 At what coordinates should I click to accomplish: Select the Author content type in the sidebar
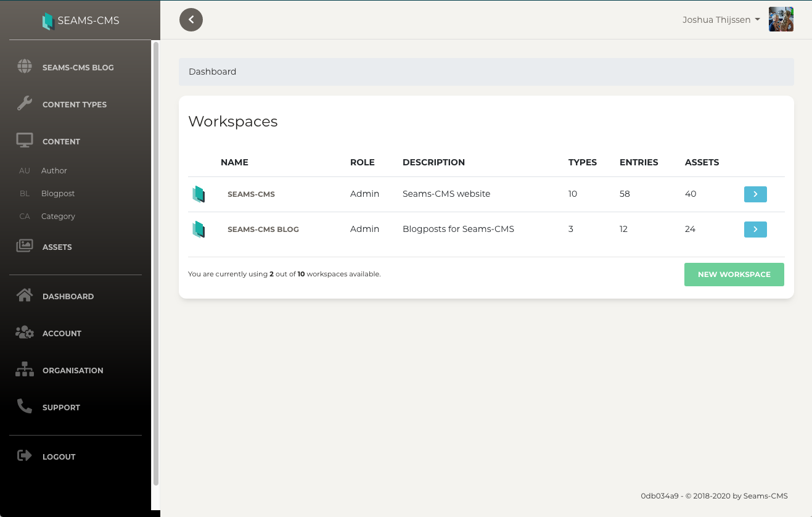pyautogui.click(x=54, y=171)
